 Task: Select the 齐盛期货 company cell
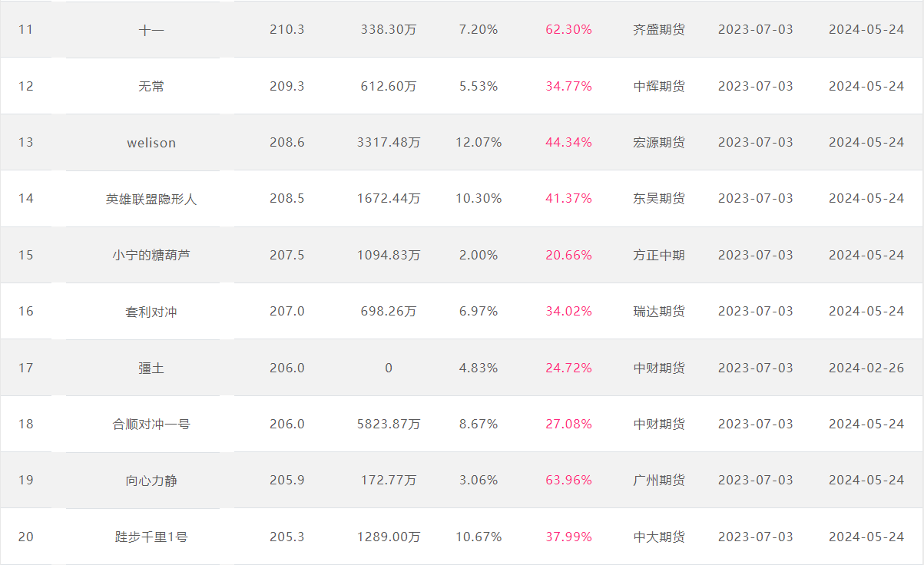(x=659, y=30)
